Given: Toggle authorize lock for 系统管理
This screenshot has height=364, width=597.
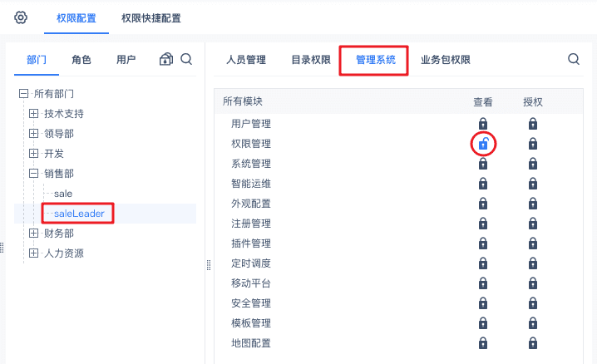Looking at the screenshot, I should (x=533, y=164).
